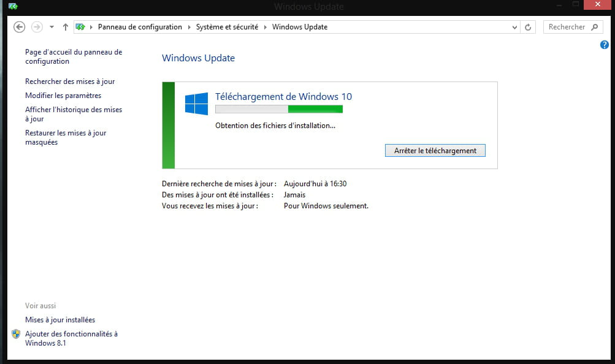Click Des mises à jour ont été installées label
The height and width of the screenshot is (364, 615).
click(x=217, y=195)
